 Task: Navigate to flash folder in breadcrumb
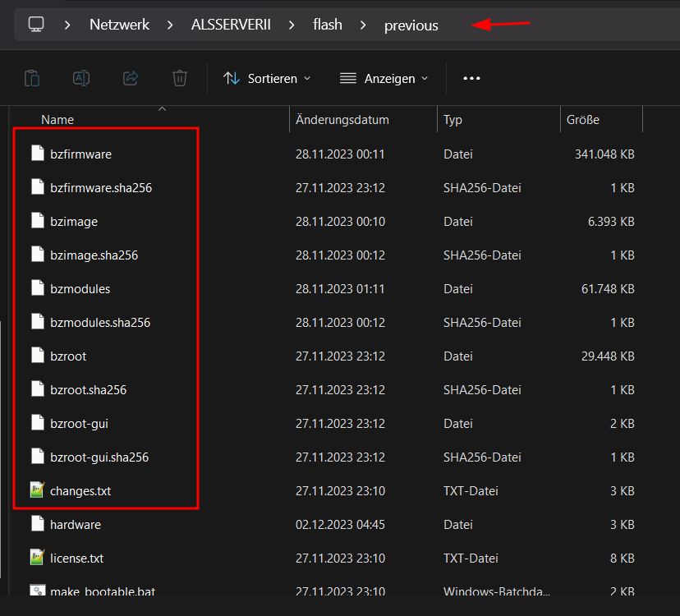pos(328,25)
